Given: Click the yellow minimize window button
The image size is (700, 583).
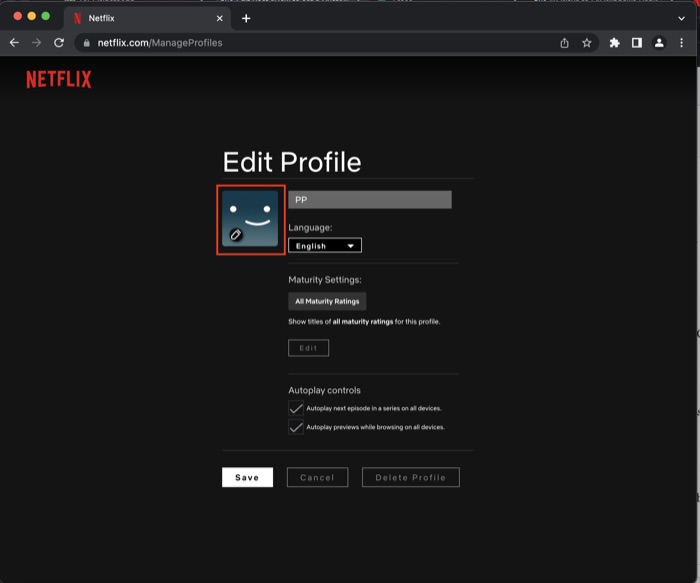Looking at the screenshot, I should click(x=32, y=16).
